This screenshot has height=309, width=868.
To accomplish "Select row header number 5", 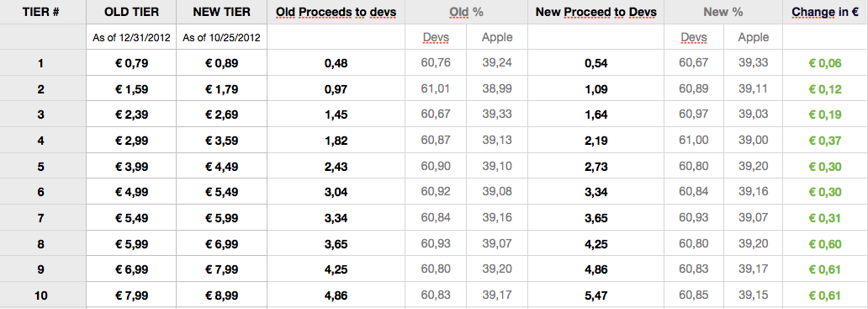I will (x=41, y=166).
